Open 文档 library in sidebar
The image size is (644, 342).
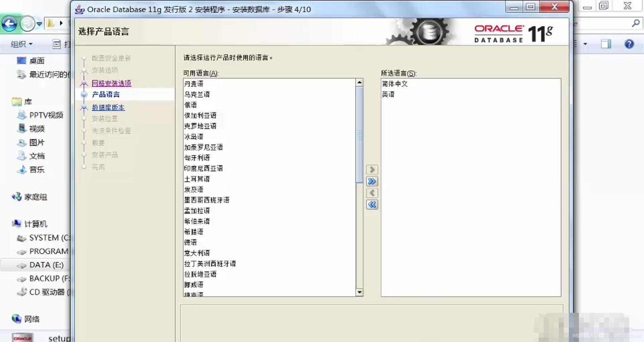(x=31, y=156)
